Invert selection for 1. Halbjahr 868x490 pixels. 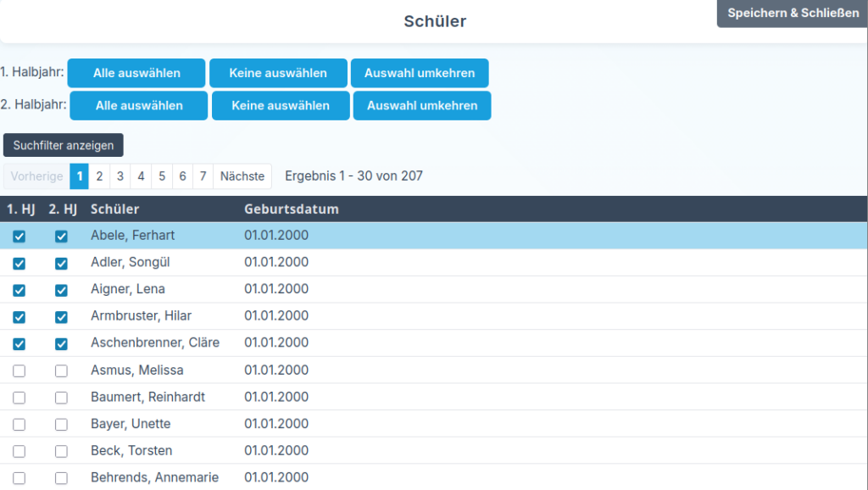click(x=420, y=73)
